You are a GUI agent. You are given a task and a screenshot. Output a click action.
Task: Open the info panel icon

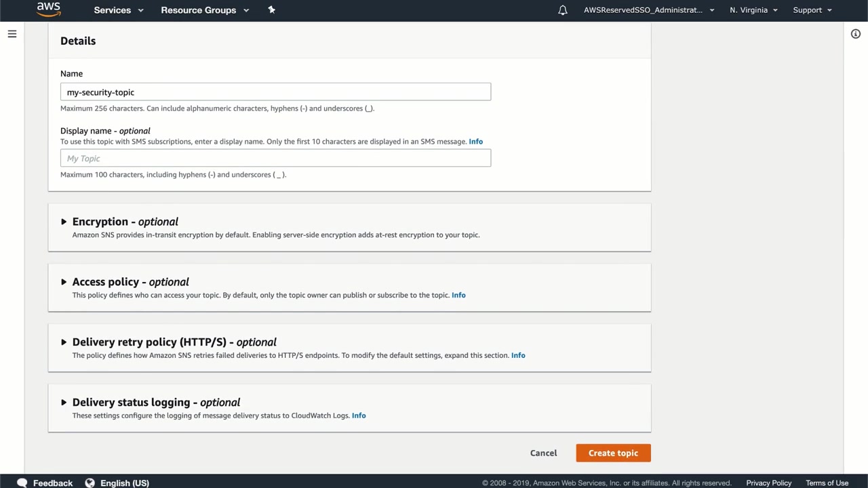(856, 34)
